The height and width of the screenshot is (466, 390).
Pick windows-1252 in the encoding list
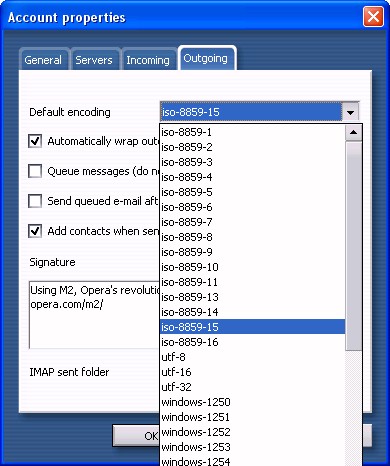[252, 432]
